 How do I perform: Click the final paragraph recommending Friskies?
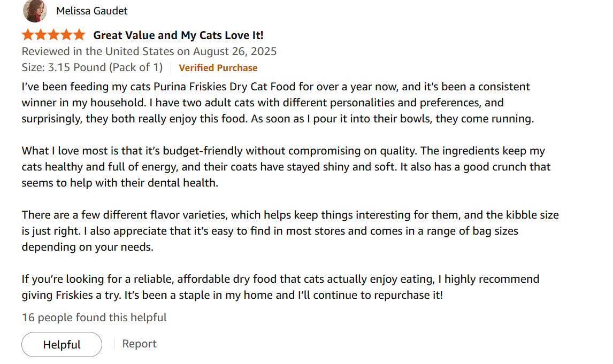tap(278, 286)
